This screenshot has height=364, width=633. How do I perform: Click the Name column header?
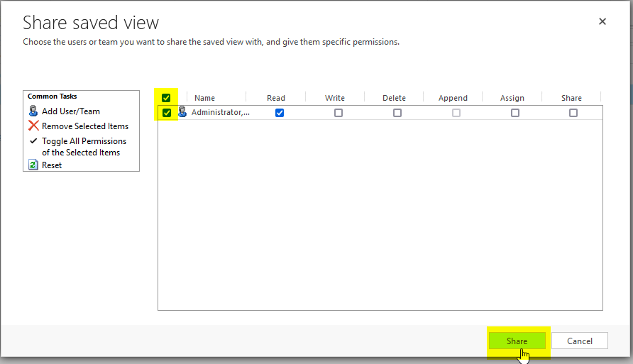pos(204,98)
